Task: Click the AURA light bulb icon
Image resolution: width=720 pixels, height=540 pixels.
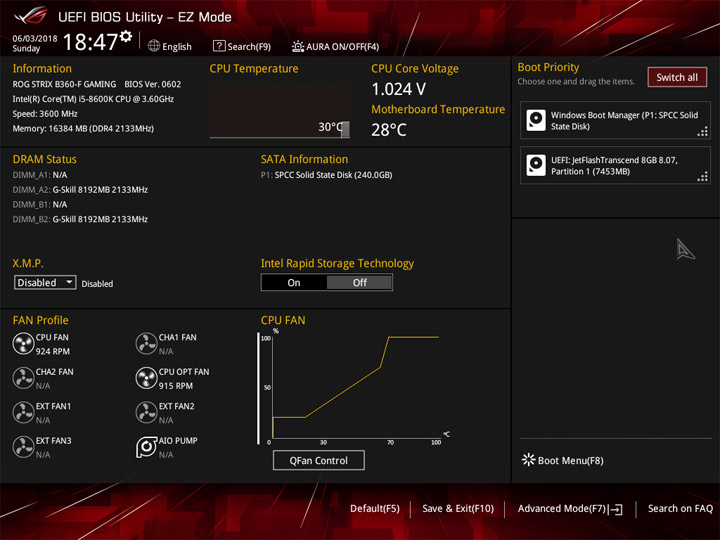Action: coord(298,46)
